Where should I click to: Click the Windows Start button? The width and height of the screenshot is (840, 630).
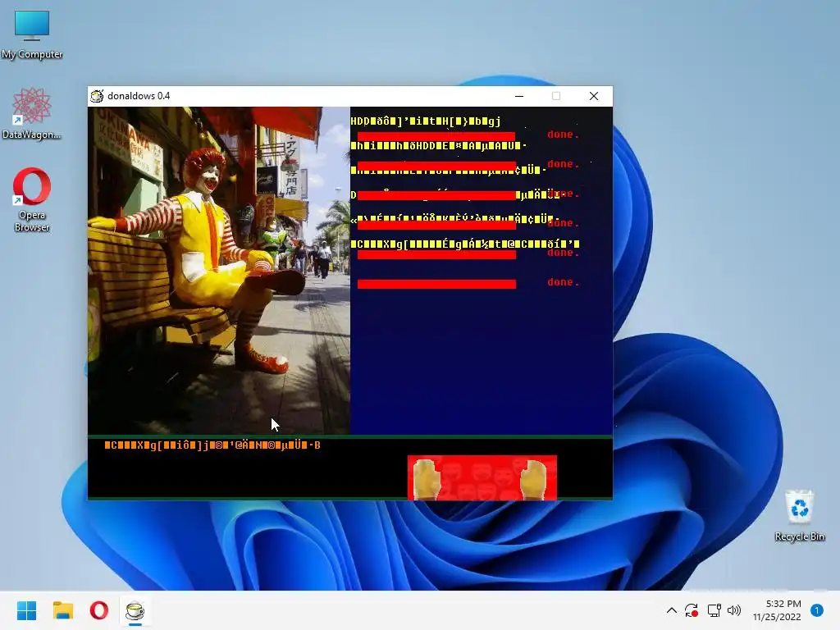click(26, 610)
